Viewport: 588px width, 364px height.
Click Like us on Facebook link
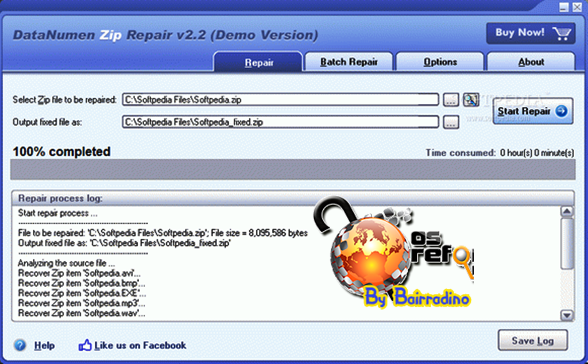click(140, 345)
